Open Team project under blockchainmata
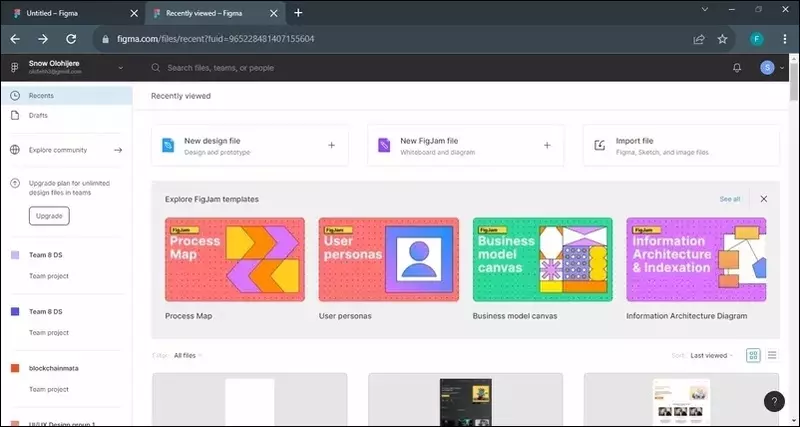The height and width of the screenshot is (427, 800). [48, 389]
